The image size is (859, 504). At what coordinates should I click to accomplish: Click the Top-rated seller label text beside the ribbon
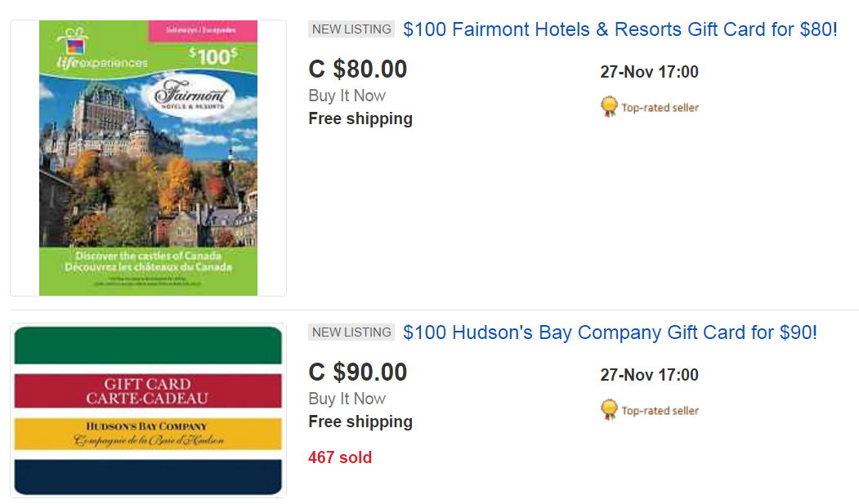[661, 107]
